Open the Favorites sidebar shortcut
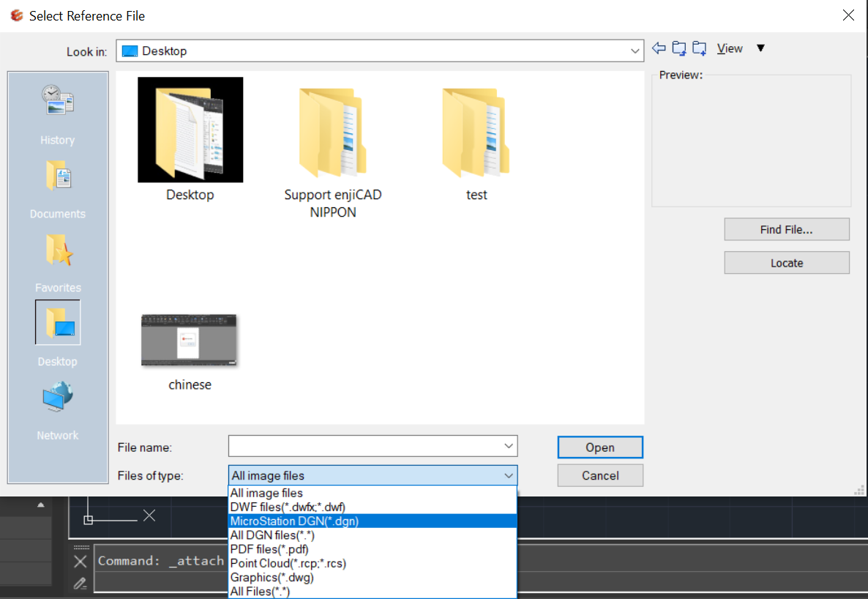 click(58, 263)
